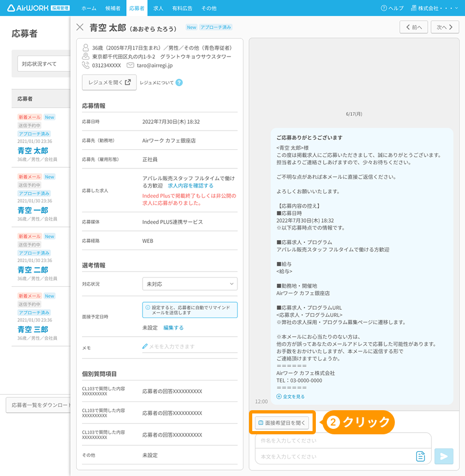Image resolution: width=465 pixels, height=476 pixels.
Task: Open the ホーム tab
Action: [x=89, y=8]
